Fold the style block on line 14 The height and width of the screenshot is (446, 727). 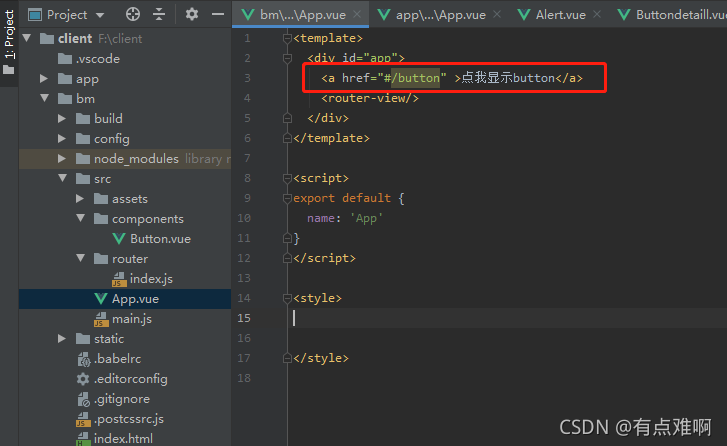tap(287, 298)
